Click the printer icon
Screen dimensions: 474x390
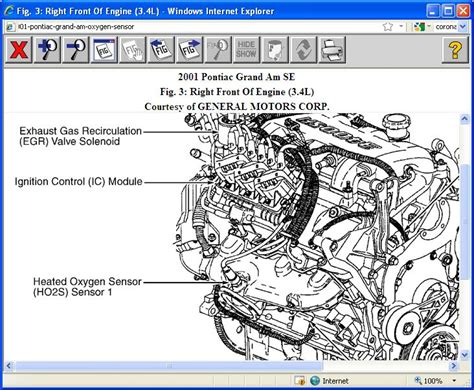click(x=332, y=50)
